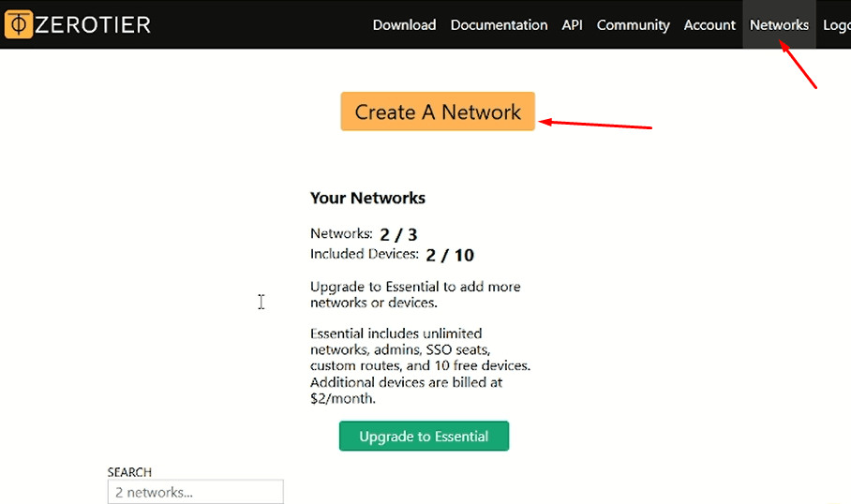Visit the Community section
This screenshot has width=851, height=504.
point(633,25)
